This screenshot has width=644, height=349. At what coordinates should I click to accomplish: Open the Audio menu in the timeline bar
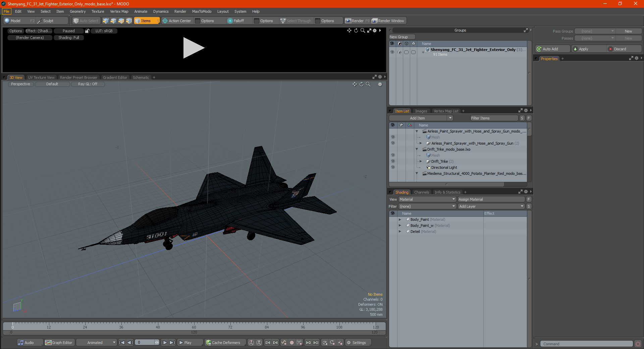(30, 343)
